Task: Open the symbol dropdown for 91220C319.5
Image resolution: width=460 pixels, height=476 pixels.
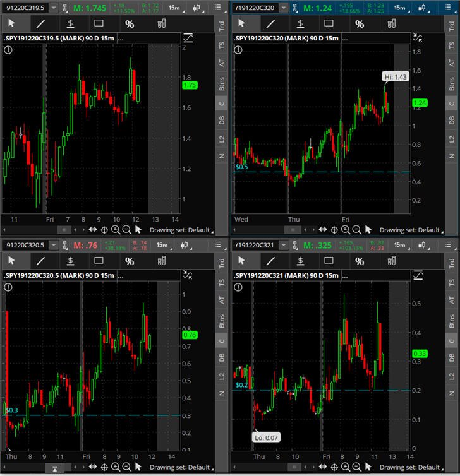Action: coord(54,8)
